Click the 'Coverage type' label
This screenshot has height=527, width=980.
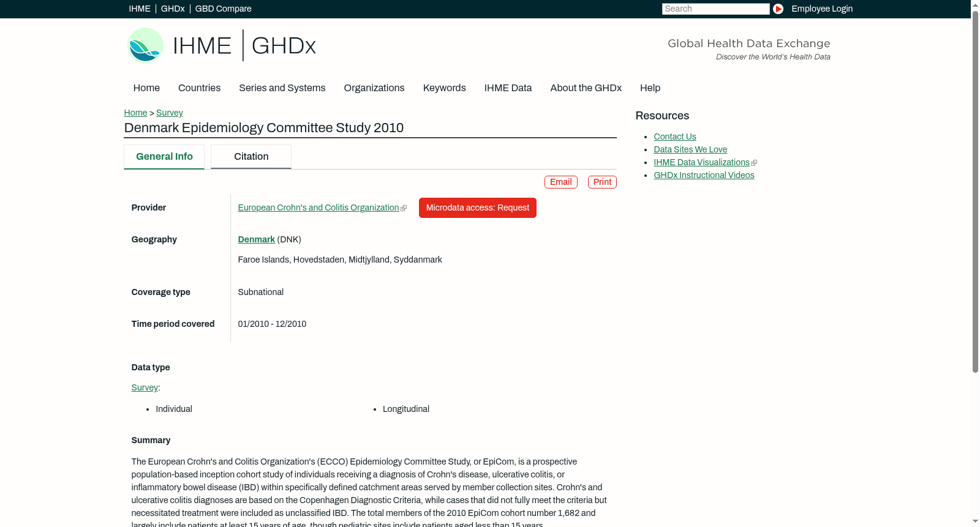(160, 292)
